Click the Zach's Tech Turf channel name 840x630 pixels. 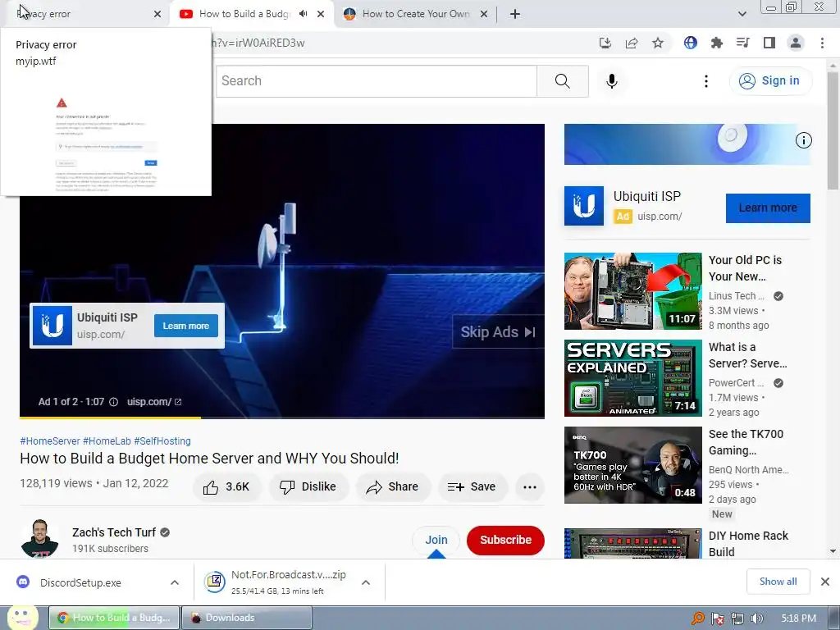click(x=113, y=532)
